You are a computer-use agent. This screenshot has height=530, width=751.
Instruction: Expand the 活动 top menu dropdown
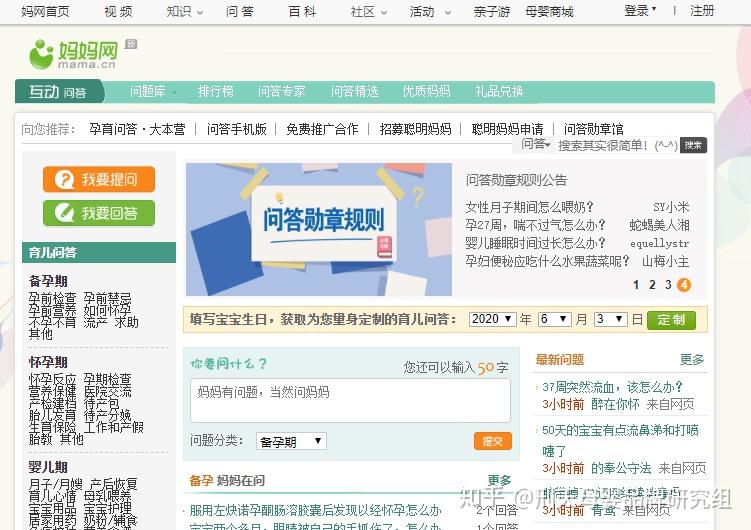coord(430,11)
